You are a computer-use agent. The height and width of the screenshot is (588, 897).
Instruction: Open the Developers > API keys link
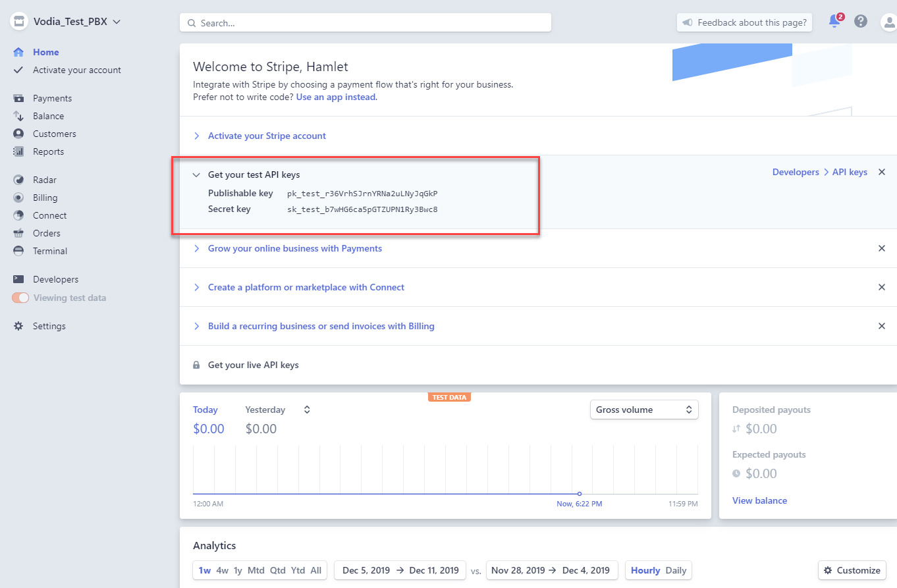pyautogui.click(x=820, y=172)
